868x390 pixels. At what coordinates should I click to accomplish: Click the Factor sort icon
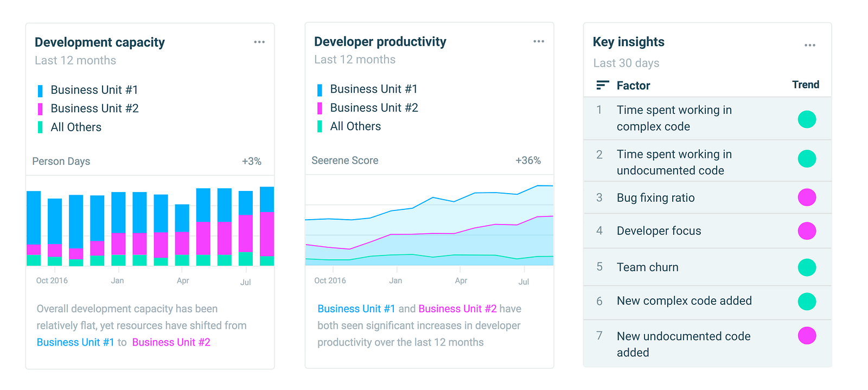(602, 85)
